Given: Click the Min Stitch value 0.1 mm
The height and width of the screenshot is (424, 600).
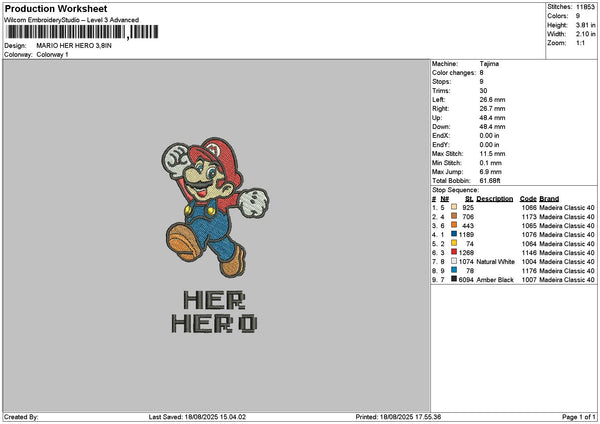Looking at the screenshot, I should coord(490,163).
